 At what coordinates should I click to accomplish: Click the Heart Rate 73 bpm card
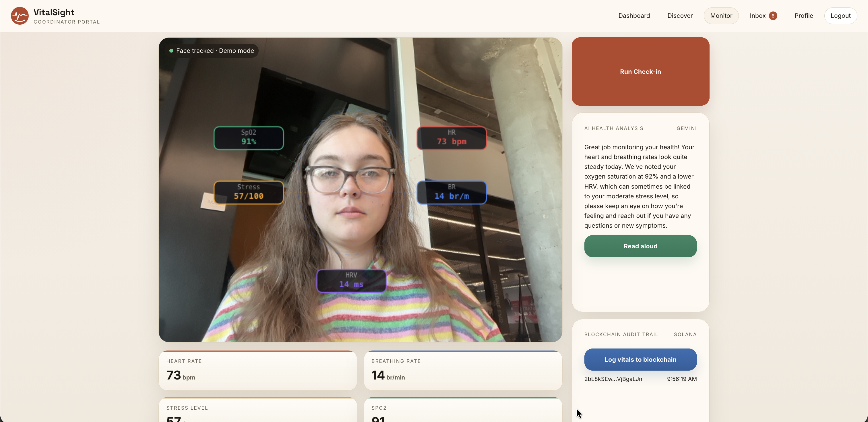tap(257, 371)
